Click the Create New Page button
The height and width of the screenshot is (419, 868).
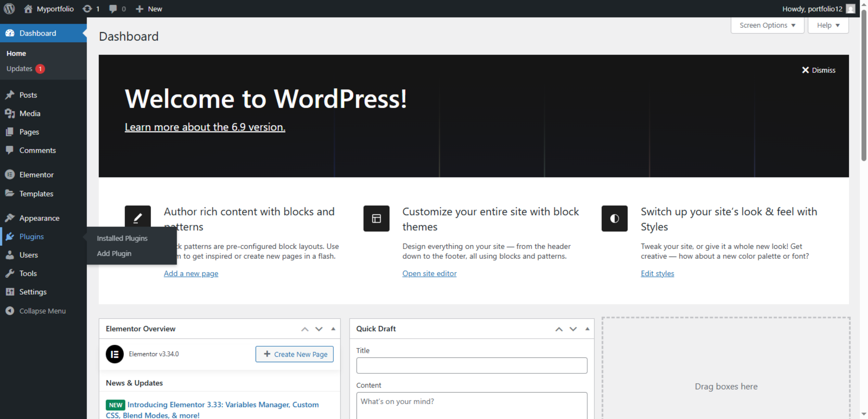pyautogui.click(x=294, y=354)
